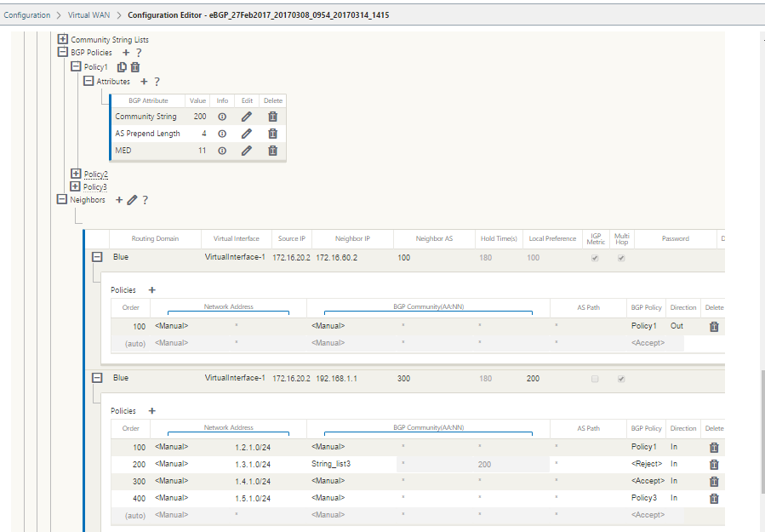765x532 pixels.
Task: Toggle Multi Hop for neighbor 172.16.60.2
Action: point(621,258)
